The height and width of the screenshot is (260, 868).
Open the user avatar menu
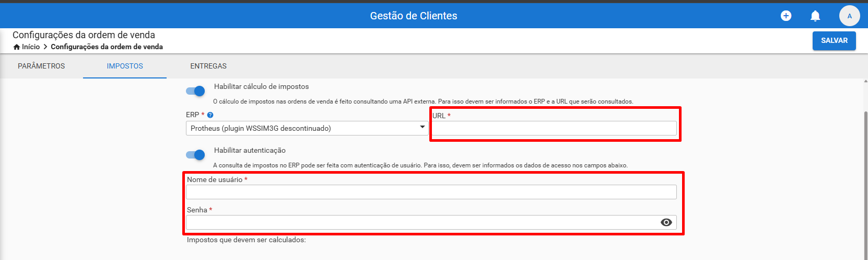pos(849,16)
